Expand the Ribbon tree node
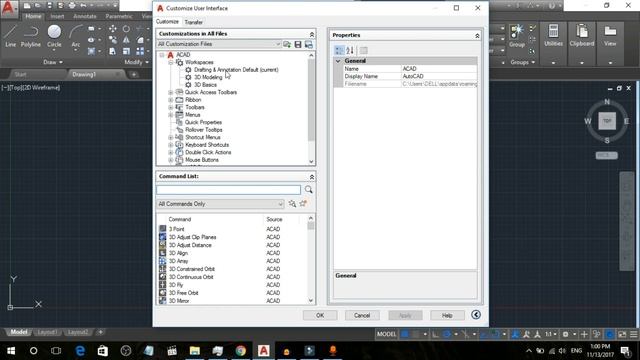This screenshot has width=640, height=360. pyautogui.click(x=171, y=100)
